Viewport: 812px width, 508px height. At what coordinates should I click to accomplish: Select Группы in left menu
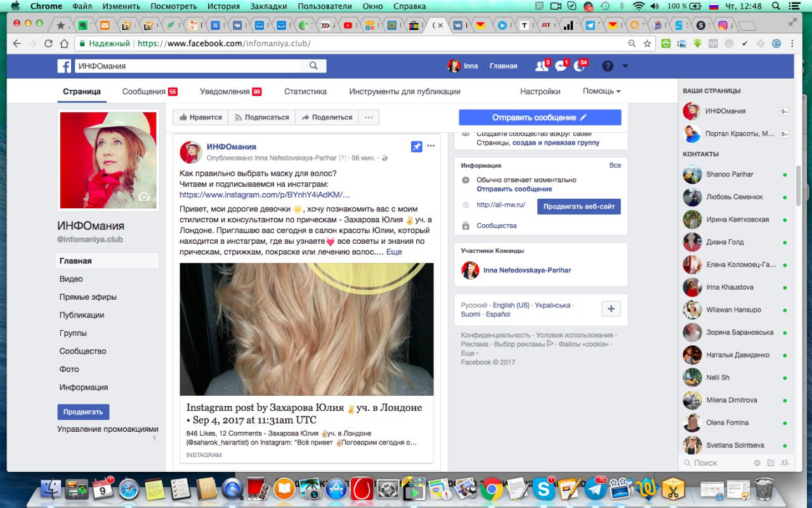pyautogui.click(x=73, y=333)
